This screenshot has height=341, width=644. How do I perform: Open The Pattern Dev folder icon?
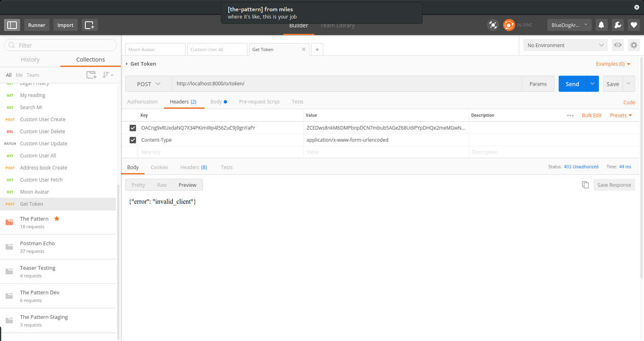(9, 296)
